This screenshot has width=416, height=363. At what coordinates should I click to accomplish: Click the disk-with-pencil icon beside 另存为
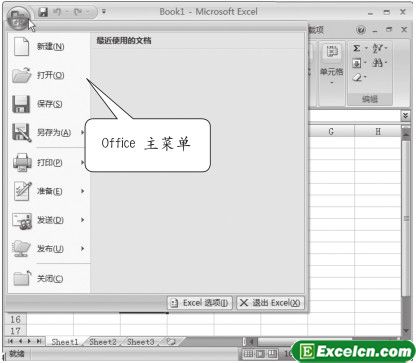(x=22, y=133)
